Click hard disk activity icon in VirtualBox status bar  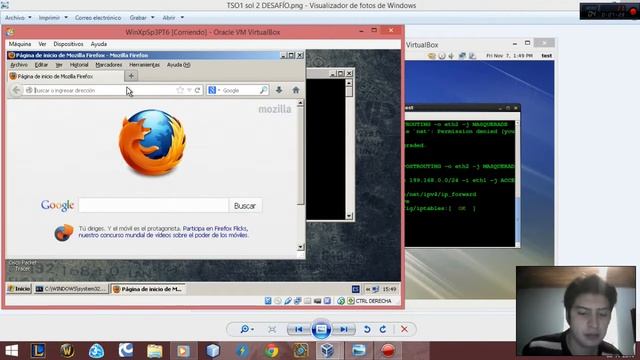268,301
